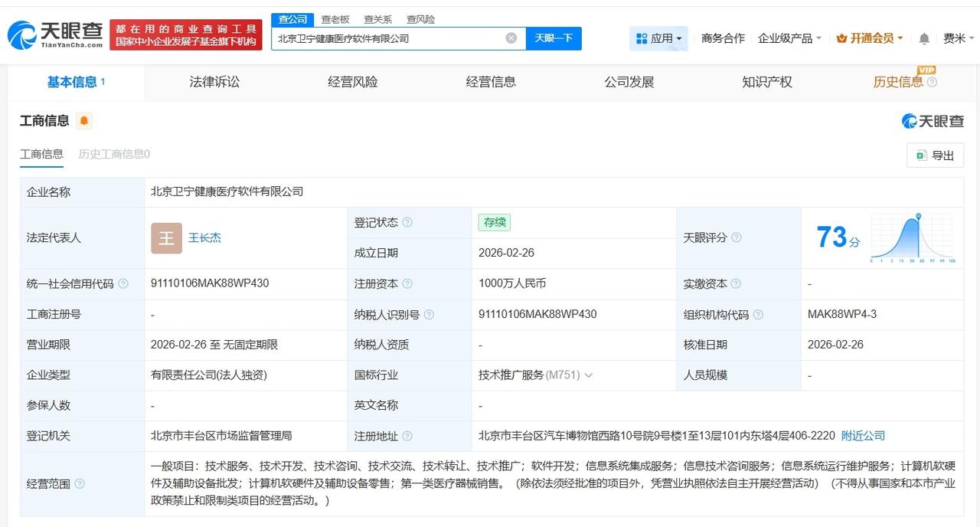The height and width of the screenshot is (527, 980).
Task: Click the 王 avatar of legal representative
Action: (165, 238)
